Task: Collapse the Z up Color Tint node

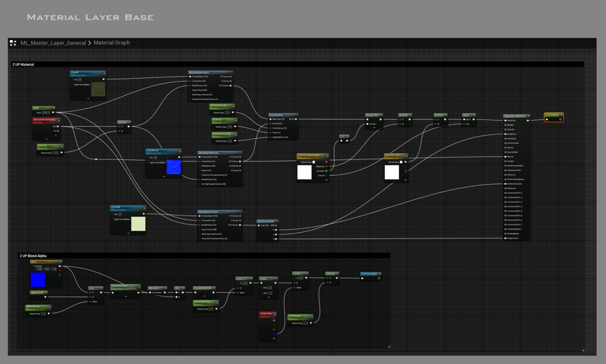Action: (x=407, y=155)
